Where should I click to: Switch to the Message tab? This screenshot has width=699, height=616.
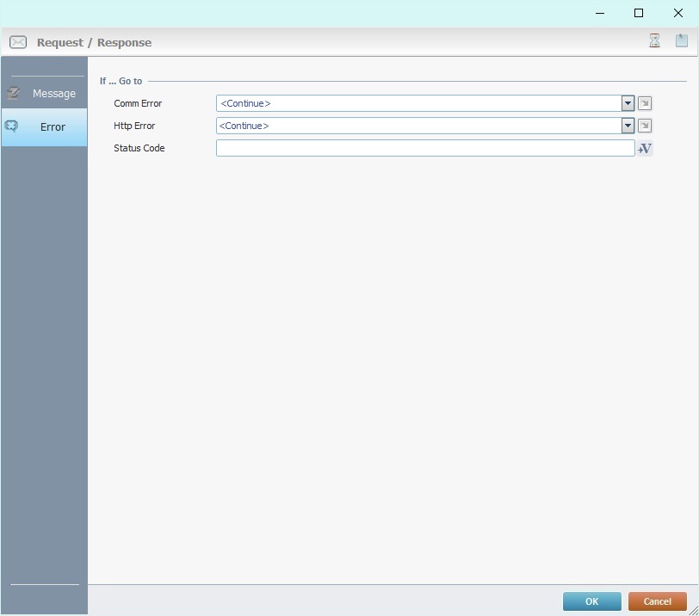click(x=53, y=93)
